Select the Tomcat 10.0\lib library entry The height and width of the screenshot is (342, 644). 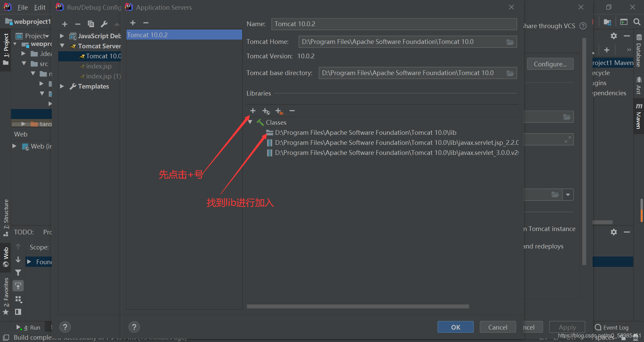[x=361, y=132]
